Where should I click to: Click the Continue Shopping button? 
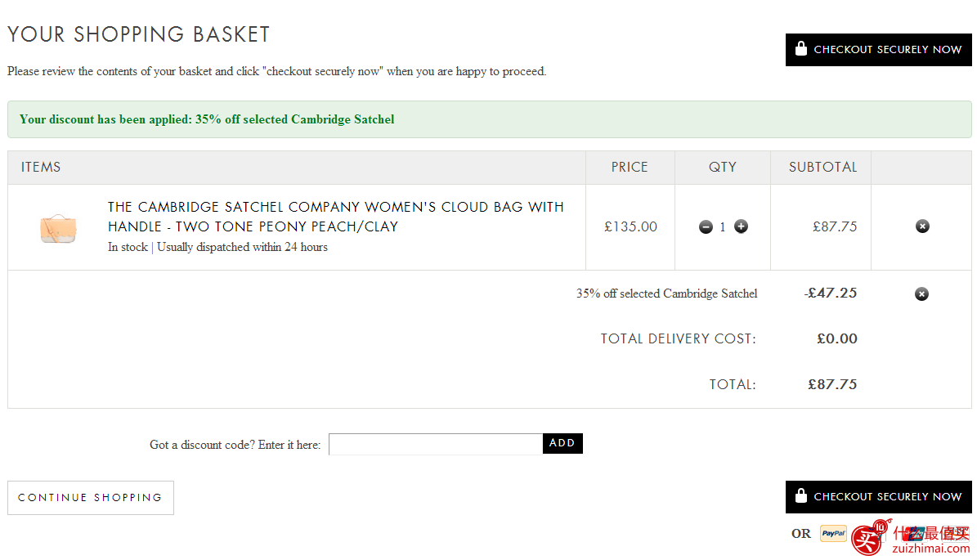pyautogui.click(x=91, y=498)
